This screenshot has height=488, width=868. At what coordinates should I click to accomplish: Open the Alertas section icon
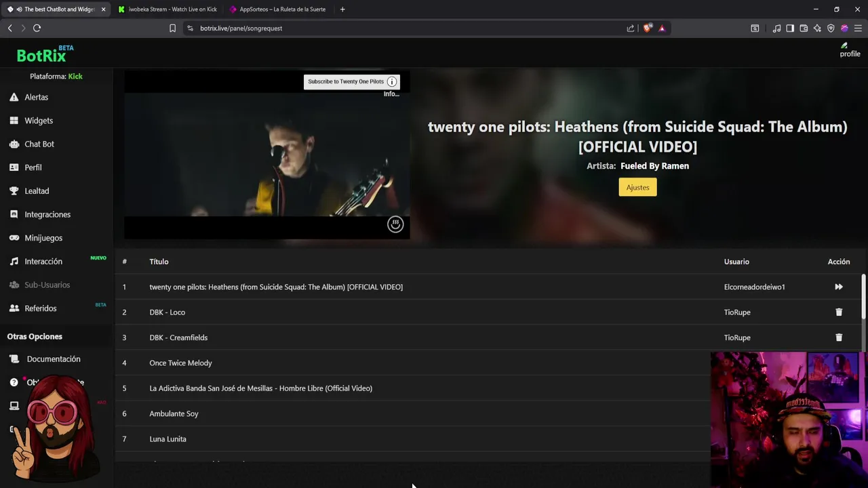point(14,97)
